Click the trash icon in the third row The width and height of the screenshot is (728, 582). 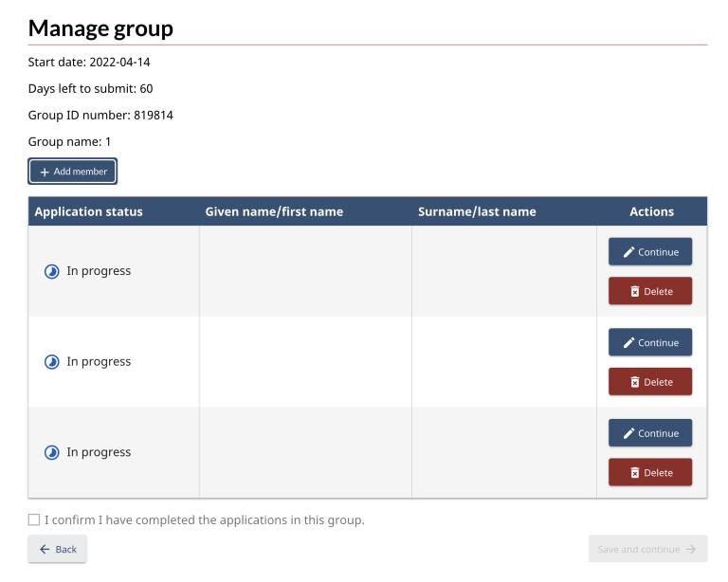tap(634, 473)
